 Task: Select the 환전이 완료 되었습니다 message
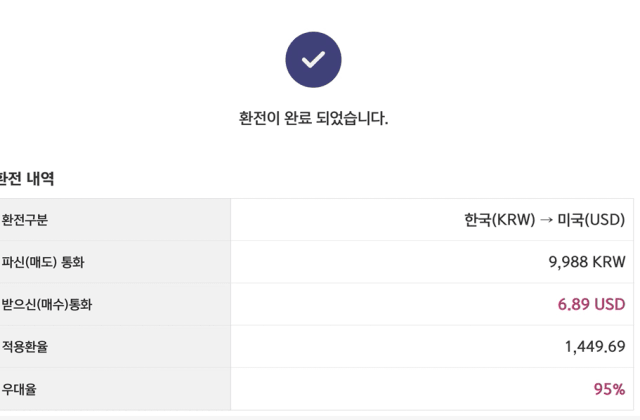pos(313,118)
